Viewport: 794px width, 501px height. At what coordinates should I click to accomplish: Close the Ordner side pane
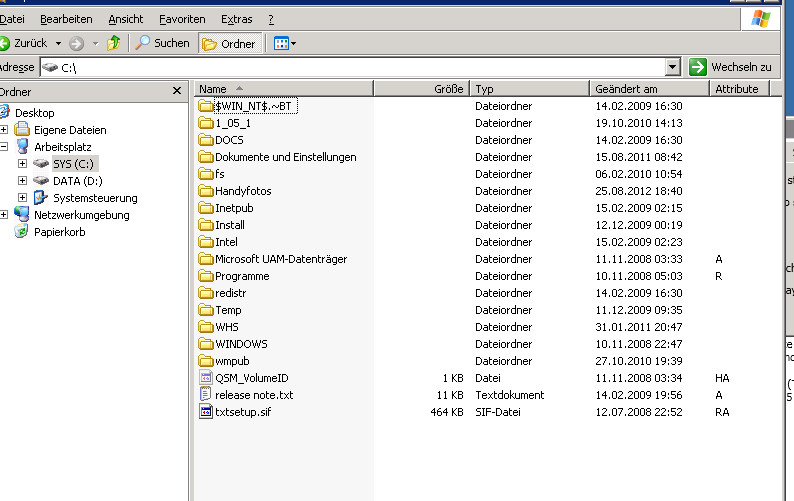tap(177, 91)
